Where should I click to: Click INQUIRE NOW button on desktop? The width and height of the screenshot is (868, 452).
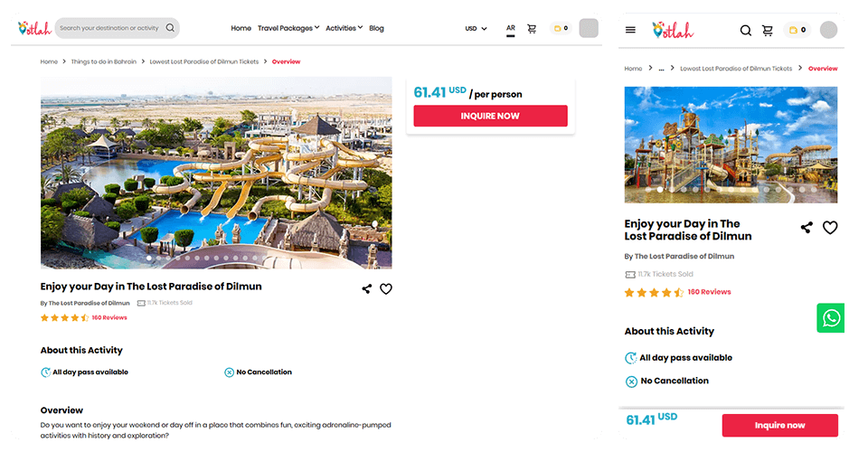click(x=490, y=116)
